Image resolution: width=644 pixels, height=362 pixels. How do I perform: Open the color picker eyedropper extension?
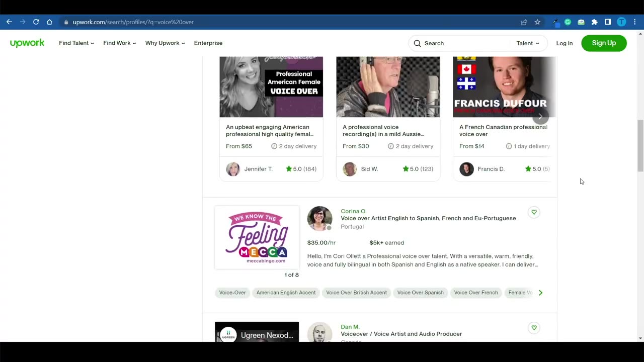coord(555,22)
